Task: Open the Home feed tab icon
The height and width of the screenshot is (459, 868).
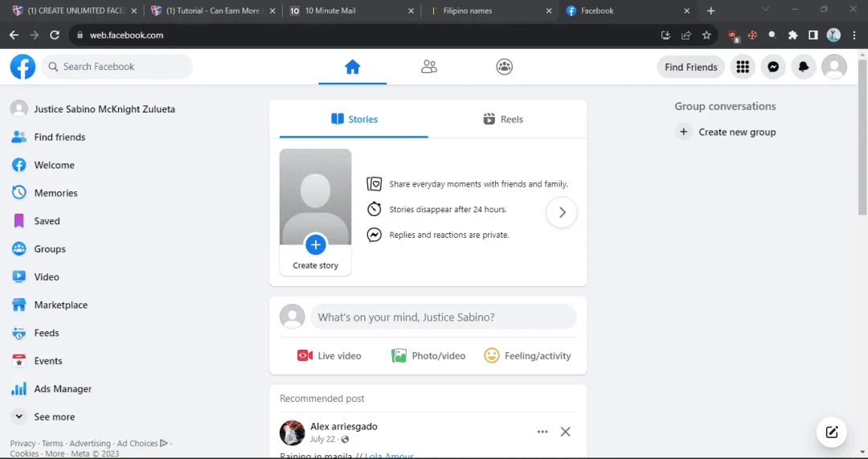Action: point(353,67)
